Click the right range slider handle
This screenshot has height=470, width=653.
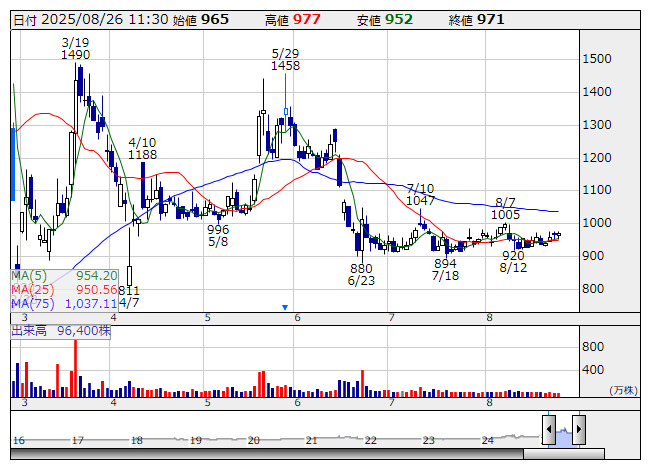[578, 430]
